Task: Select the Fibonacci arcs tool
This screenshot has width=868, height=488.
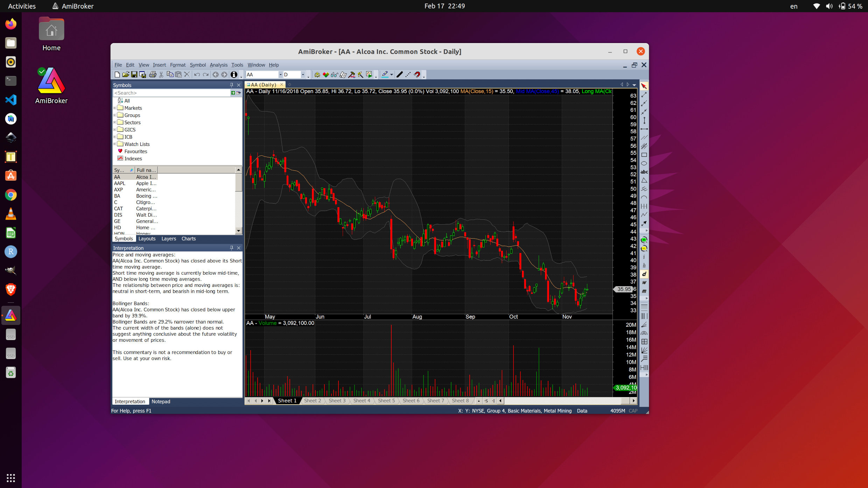Action: 644,333
